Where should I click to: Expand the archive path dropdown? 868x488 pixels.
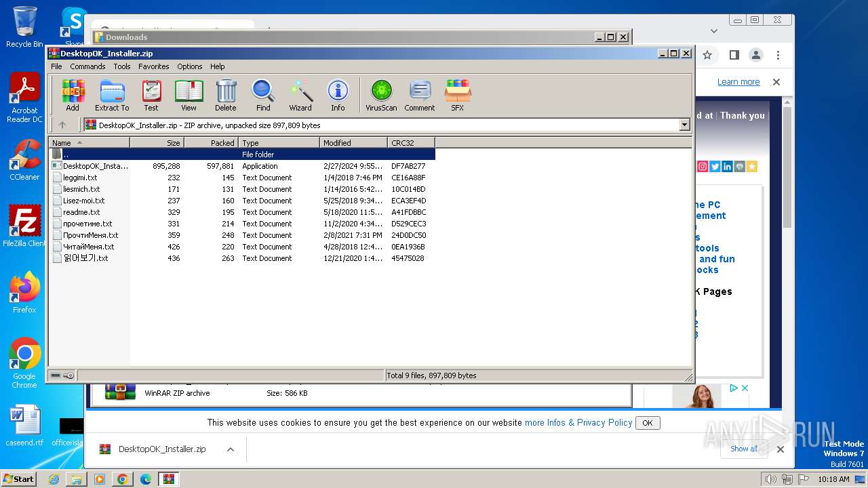coord(684,125)
